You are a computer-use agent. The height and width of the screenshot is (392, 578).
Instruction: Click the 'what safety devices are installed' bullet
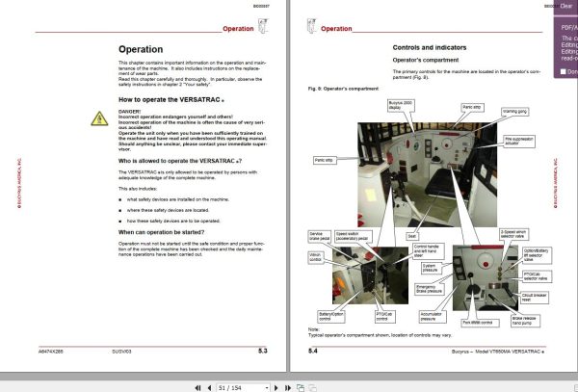pyautogui.click(x=177, y=199)
